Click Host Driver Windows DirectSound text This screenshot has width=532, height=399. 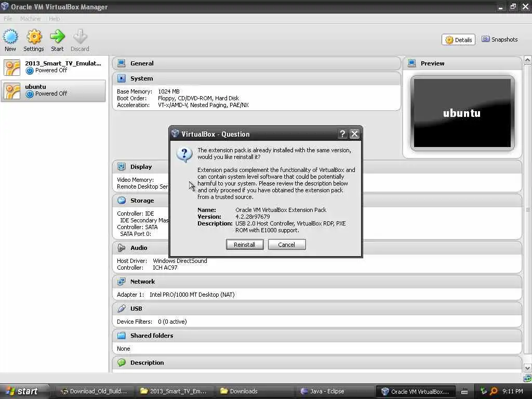[162, 261]
